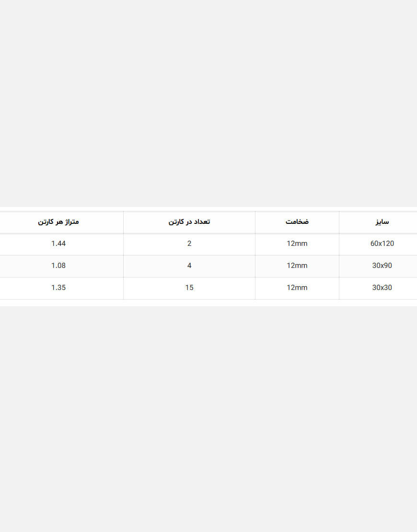Click empty gray area above the table

[x=208, y=102]
